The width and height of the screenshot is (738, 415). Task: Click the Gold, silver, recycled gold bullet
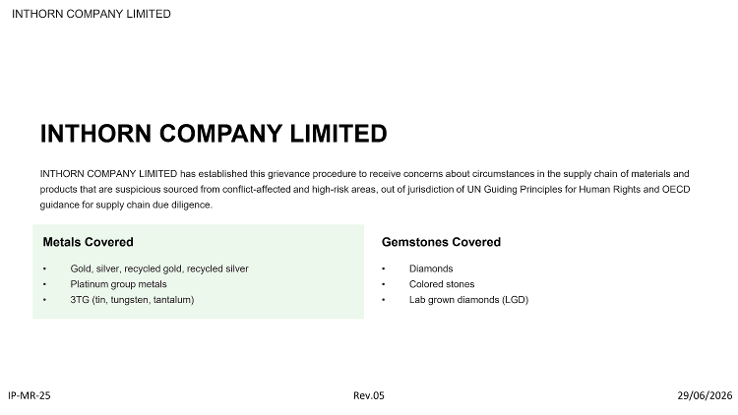pos(159,269)
